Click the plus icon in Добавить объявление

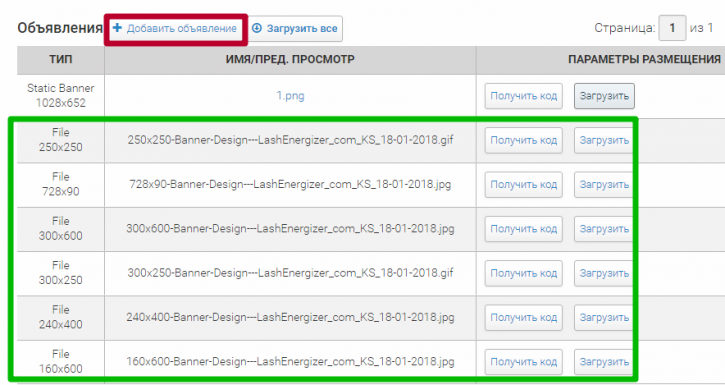click(117, 28)
